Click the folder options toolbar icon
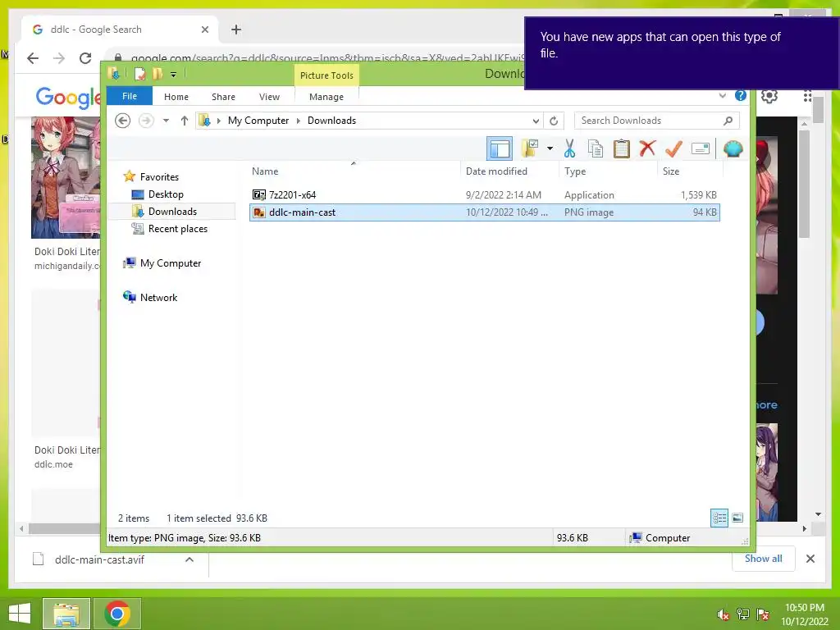 530,148
